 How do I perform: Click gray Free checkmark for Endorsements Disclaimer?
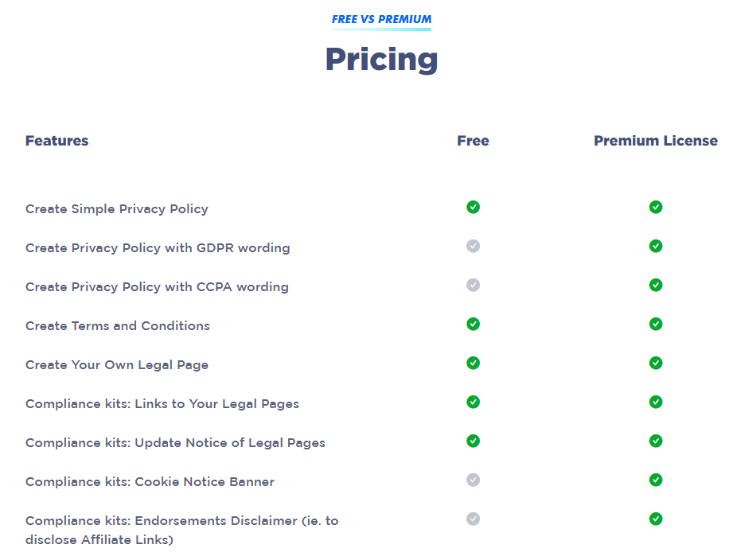click(x=473, y=519)
